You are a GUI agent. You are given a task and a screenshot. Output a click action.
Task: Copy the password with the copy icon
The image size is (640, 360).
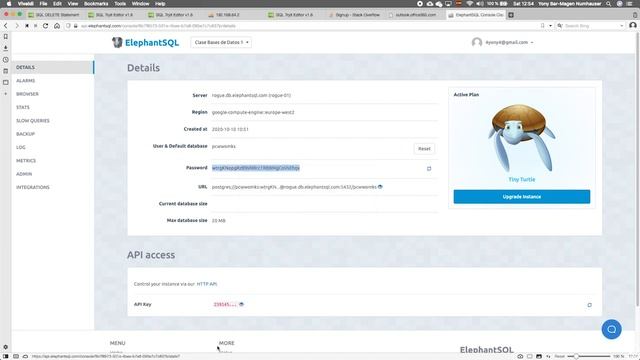pyautogui.click(x=429, y=169)
